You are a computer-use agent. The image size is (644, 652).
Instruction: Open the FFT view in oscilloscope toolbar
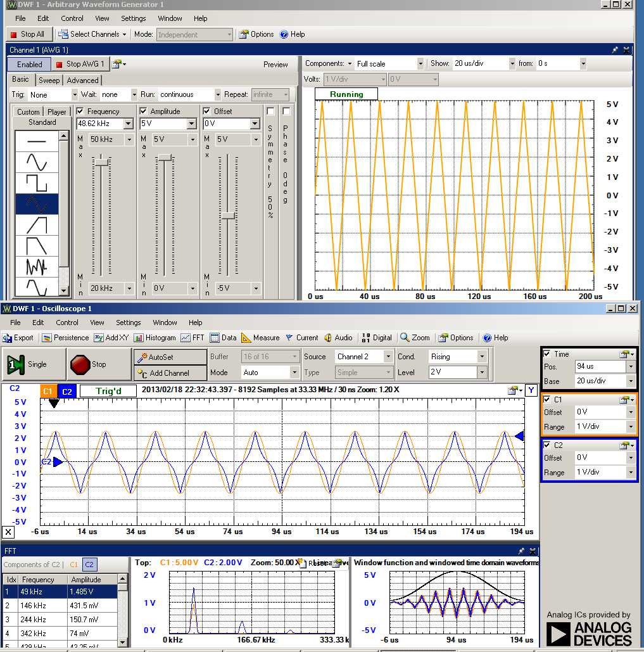(x=193, y=338)
